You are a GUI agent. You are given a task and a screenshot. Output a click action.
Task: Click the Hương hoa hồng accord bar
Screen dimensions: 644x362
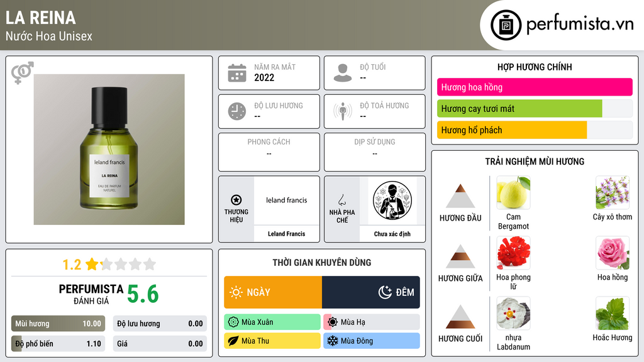coord(535,87)
